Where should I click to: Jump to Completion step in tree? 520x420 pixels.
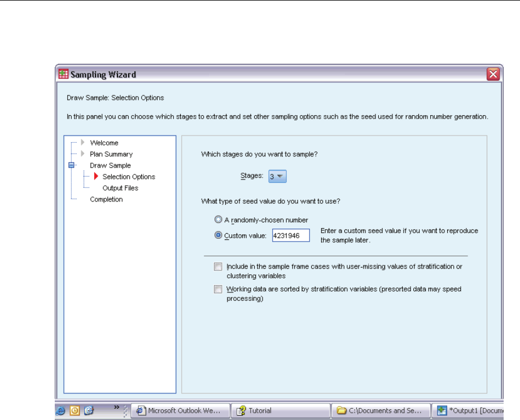107,199
